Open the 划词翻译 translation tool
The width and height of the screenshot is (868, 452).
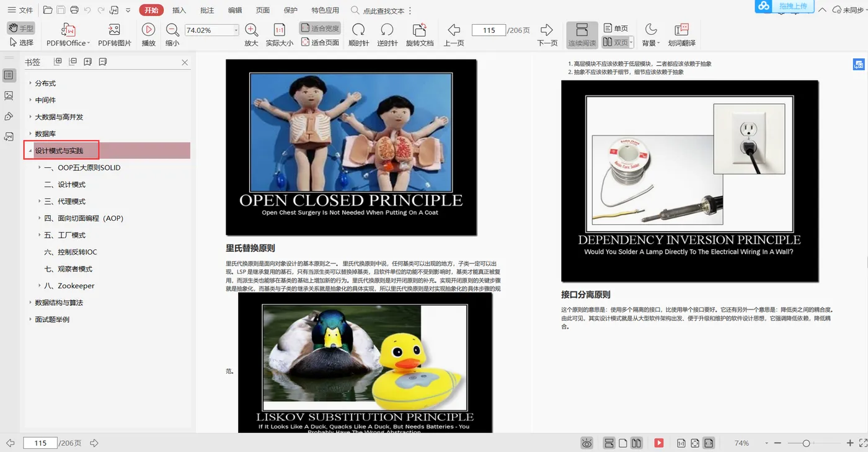click(681, 30)
